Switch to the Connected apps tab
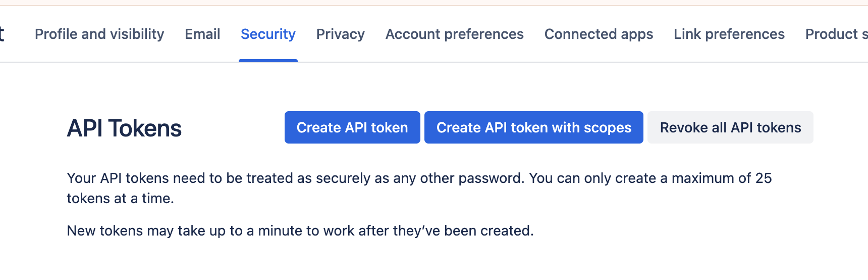 pyautogui.click(x=599, y=34)
